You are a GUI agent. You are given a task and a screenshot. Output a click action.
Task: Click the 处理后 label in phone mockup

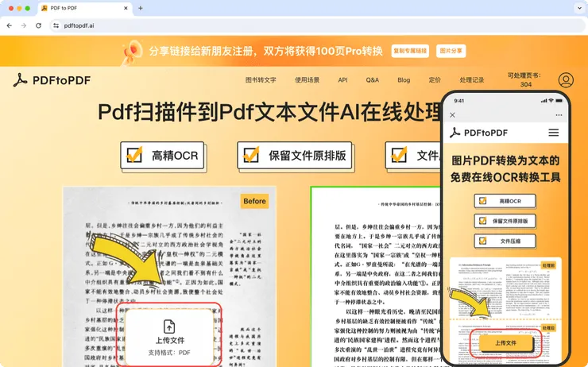548,328
